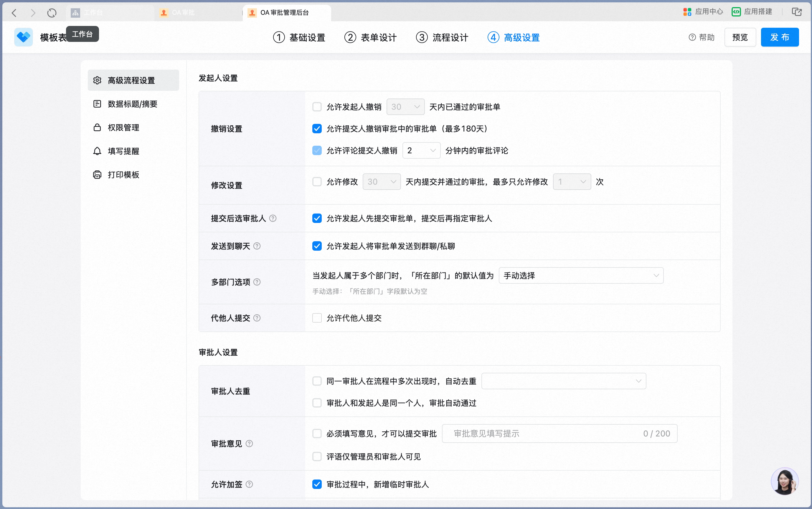Open in new window icon at top right
Screen dimensions: 812x509
797,12
